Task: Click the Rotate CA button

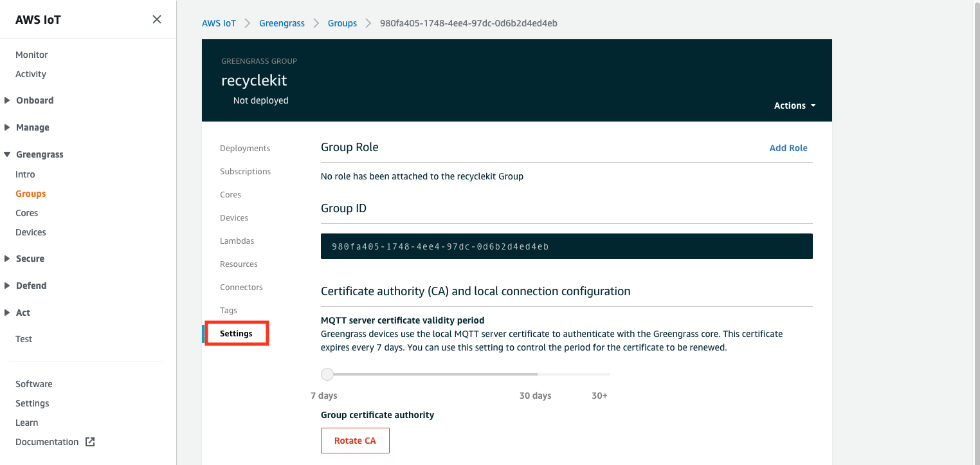Action: 355,441
